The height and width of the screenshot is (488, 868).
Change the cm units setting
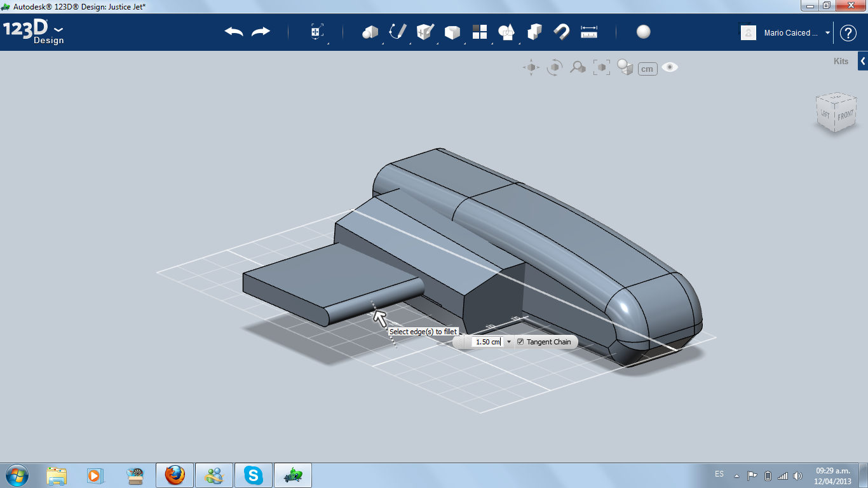tap(648, 69)
